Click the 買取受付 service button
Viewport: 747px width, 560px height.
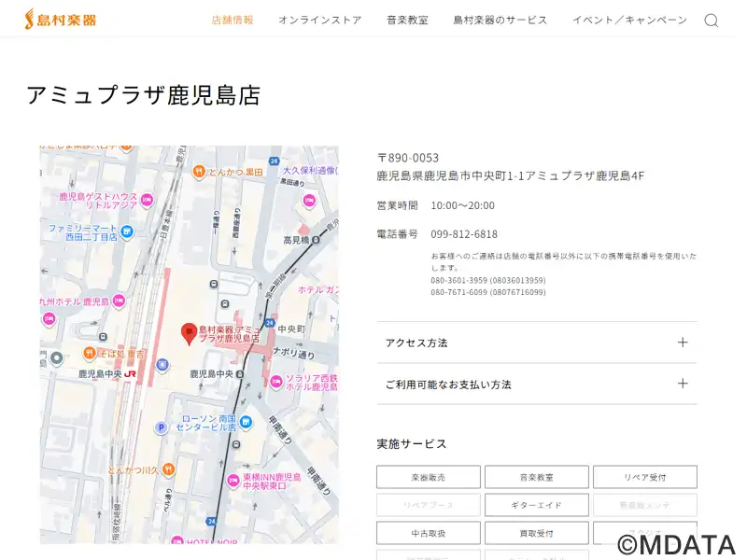(x=536, y=533)
